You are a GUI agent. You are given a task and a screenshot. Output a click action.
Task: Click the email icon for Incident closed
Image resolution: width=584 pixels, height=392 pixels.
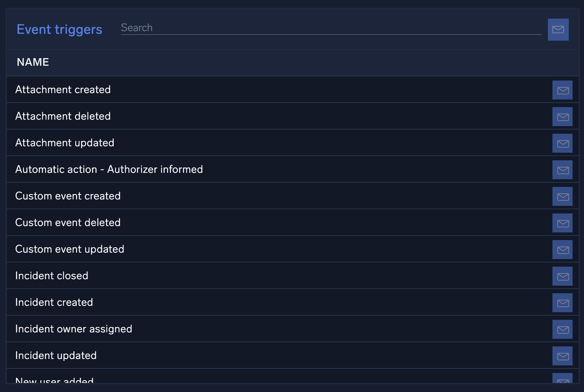click(562, 276)
